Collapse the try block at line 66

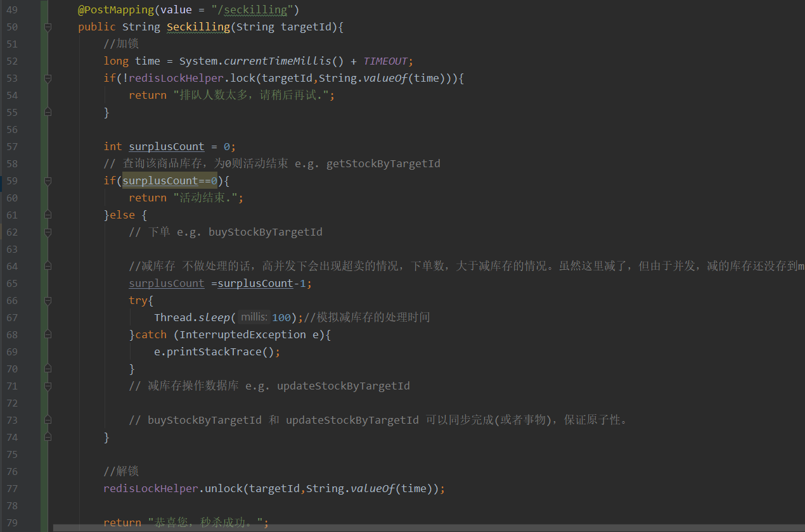click(x=48, y=301)
